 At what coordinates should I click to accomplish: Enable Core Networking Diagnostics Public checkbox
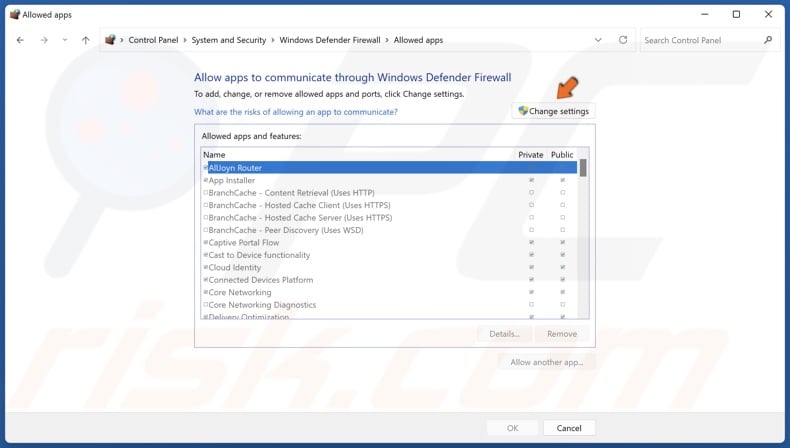tap(562, 304)
